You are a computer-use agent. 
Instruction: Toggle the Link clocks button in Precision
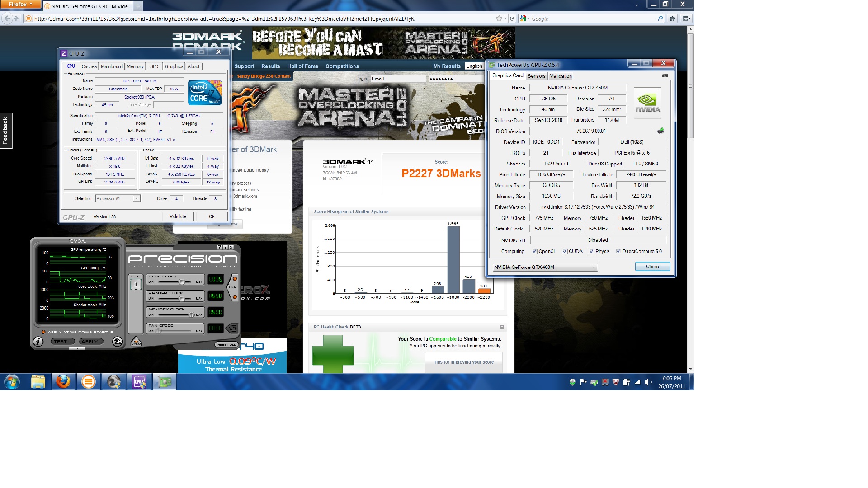[x=233, y=288]
